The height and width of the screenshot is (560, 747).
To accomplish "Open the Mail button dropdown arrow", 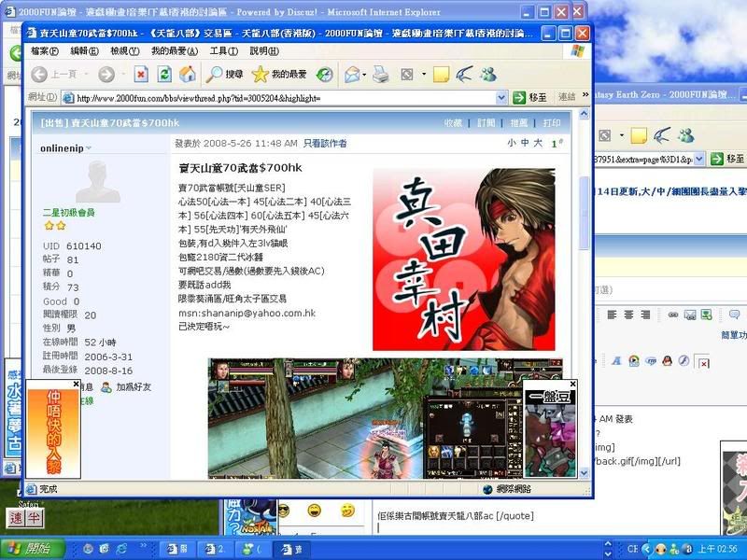I will click(x=364, y=75).
